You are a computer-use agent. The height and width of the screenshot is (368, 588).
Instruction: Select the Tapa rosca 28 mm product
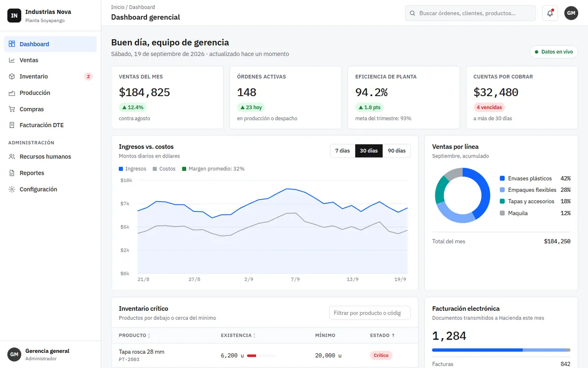(142, 352)
